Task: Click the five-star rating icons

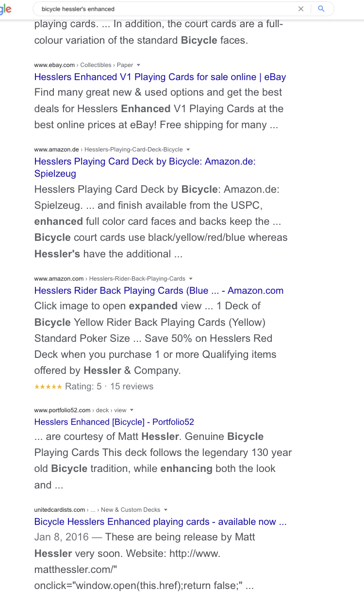Action: click(x=48, y=387)
